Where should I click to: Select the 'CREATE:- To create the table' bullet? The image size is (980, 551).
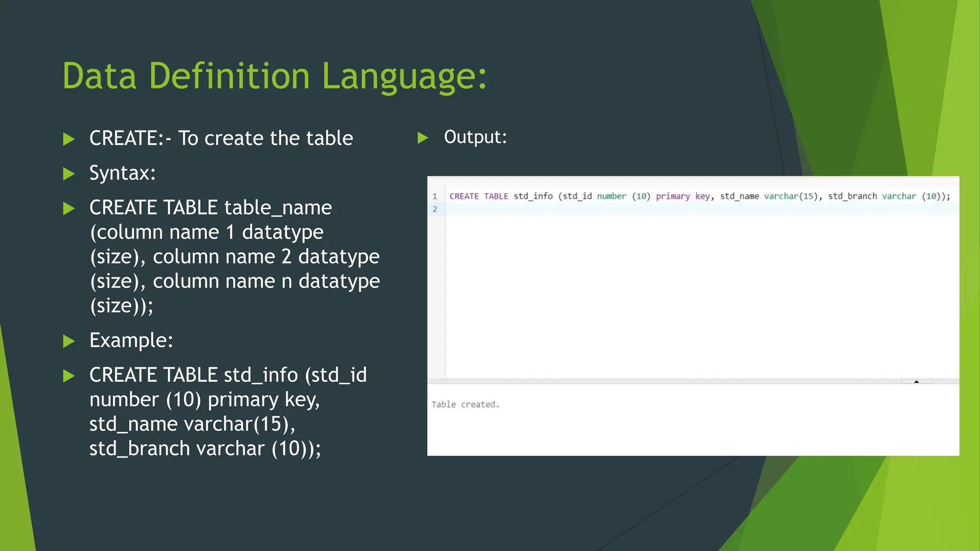pyautogui.click(x=221, y=138)
